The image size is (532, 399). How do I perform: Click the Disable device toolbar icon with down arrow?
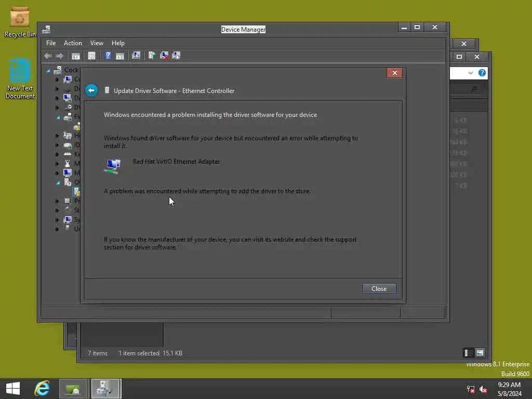[176, 56]
